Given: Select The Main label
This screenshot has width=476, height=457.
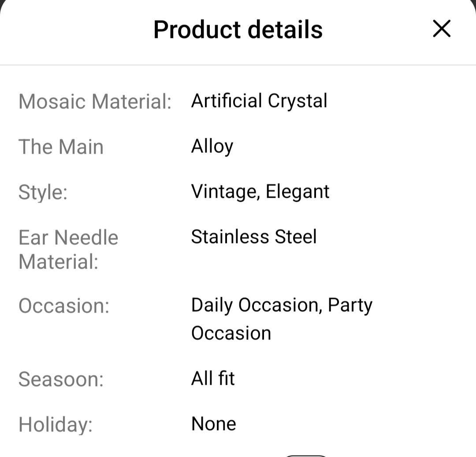Looking at the screenshot, I should point(61,147).
